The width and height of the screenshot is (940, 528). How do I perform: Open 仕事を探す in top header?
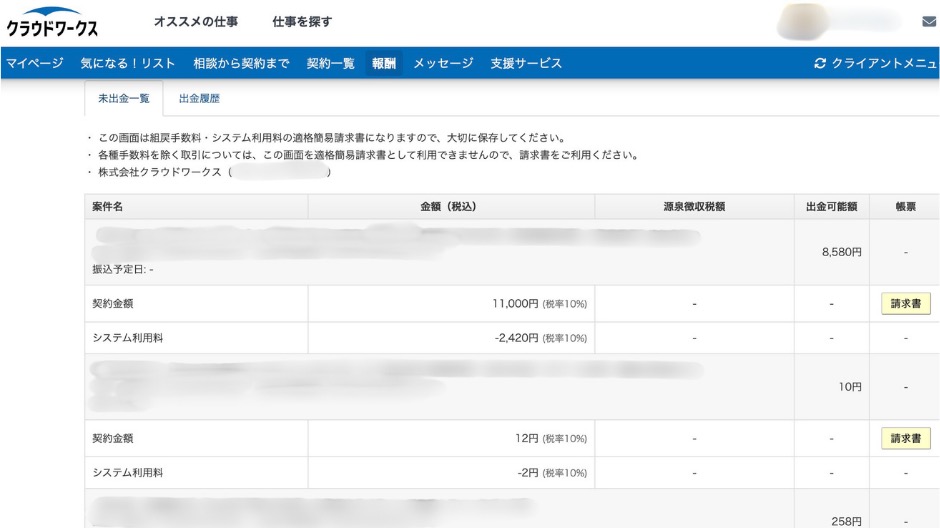(302, 22)
